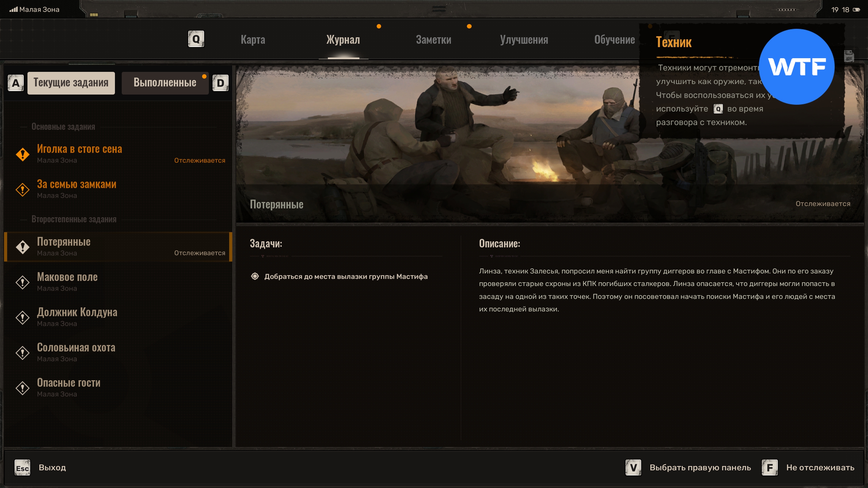Image resolution: width=868 pixels, height=488 pixels.
Task: Click Не отслеживать to untrack quest
Action: tap(820, 468)
